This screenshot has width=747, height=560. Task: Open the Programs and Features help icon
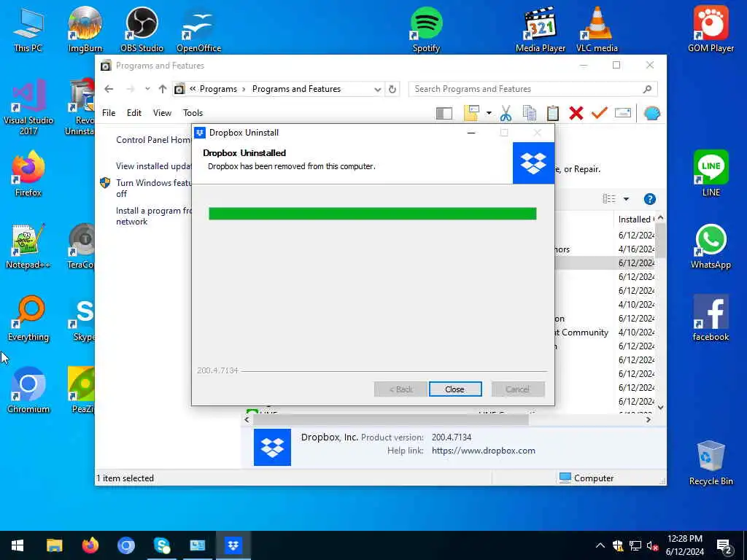(x=649, y=199)
